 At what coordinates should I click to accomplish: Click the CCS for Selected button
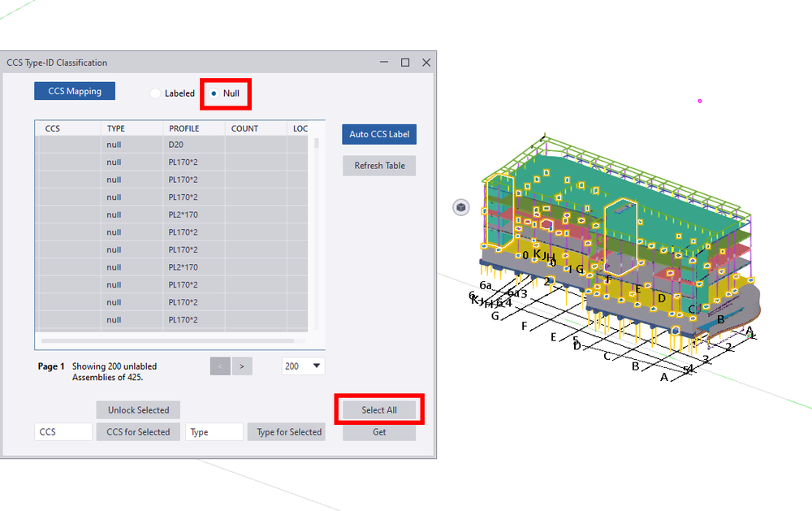click(138, 431)
